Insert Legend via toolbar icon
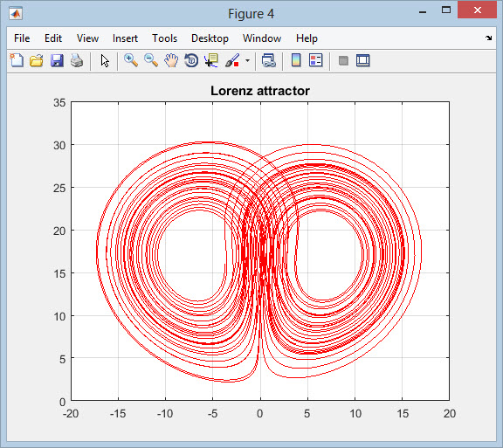The height and width of the screenshot is (448, 503). (x=315, y=60)
